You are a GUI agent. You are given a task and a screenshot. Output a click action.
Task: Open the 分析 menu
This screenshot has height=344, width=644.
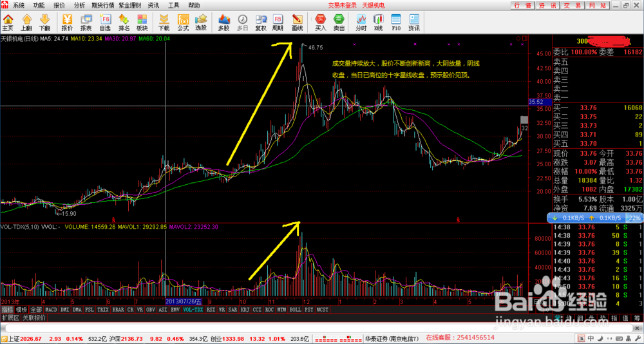pyautogui.click(x=80, y=5)
